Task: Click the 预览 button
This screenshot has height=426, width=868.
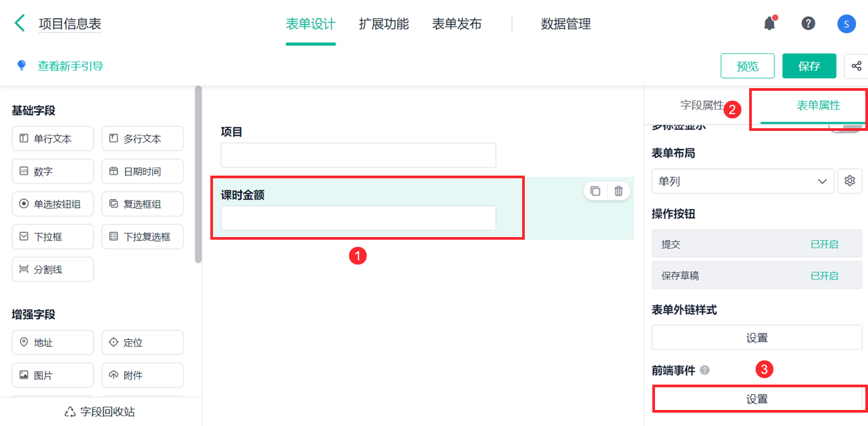Action: click(747, 66)
